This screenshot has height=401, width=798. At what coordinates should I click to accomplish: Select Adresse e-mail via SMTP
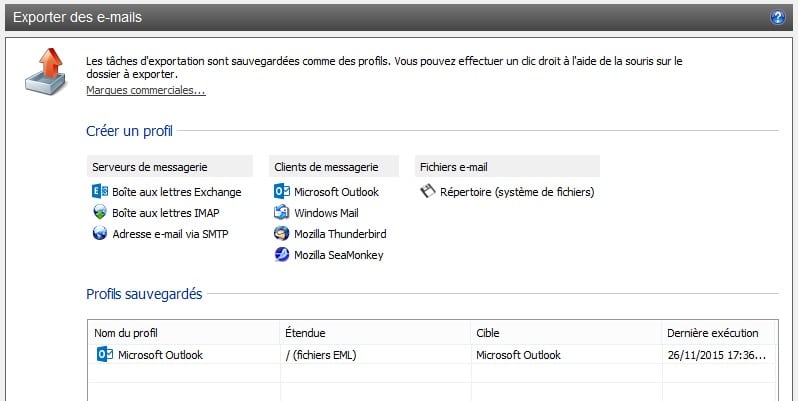[170, 234]
